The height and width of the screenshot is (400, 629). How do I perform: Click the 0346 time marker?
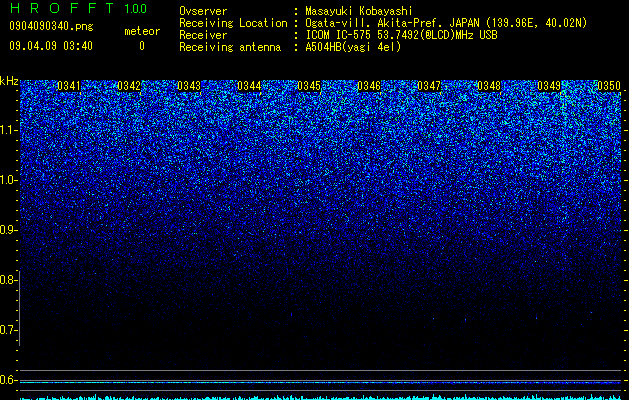pyautogui.click(x=369, y=86)
